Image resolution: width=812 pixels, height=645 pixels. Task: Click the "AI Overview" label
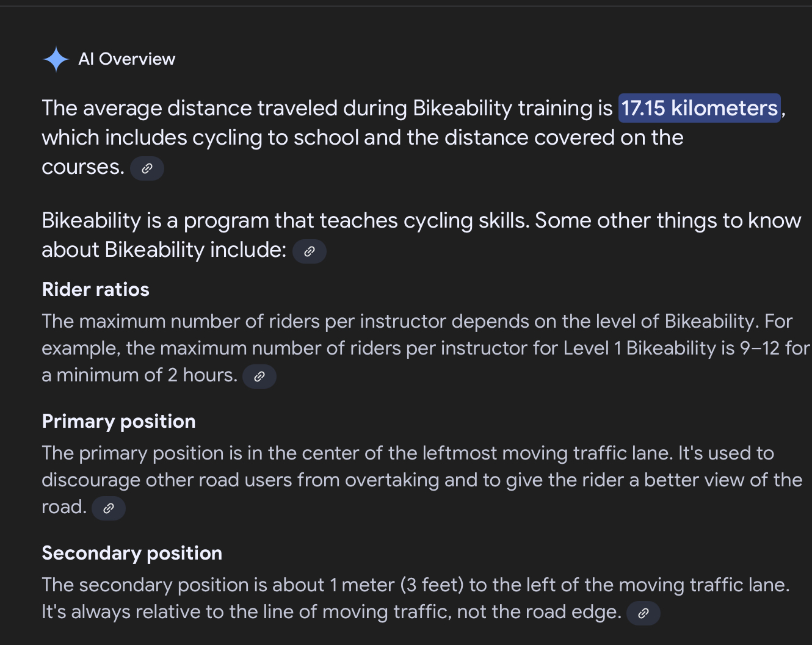126,59
